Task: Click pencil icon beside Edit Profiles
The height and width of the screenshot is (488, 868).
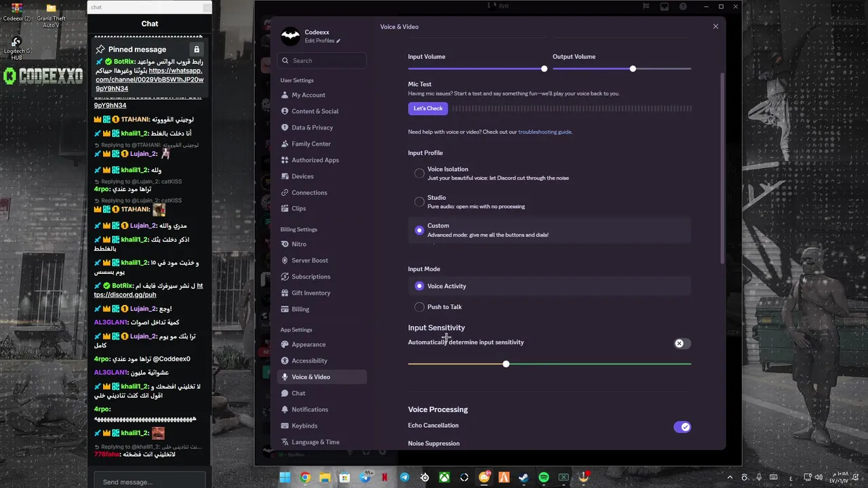Action: pyautogui.click(x=338, y=41)
